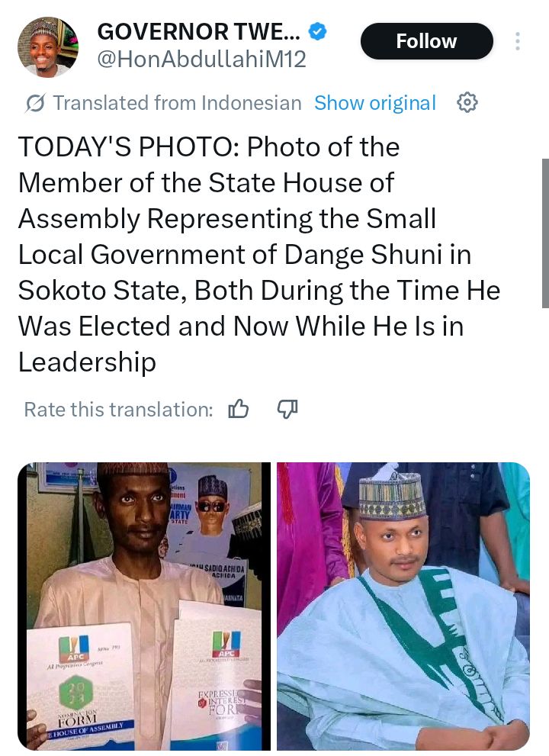Open translation settings gear
The height and width of the screenshot is (756, 549).
coord(467,102)
